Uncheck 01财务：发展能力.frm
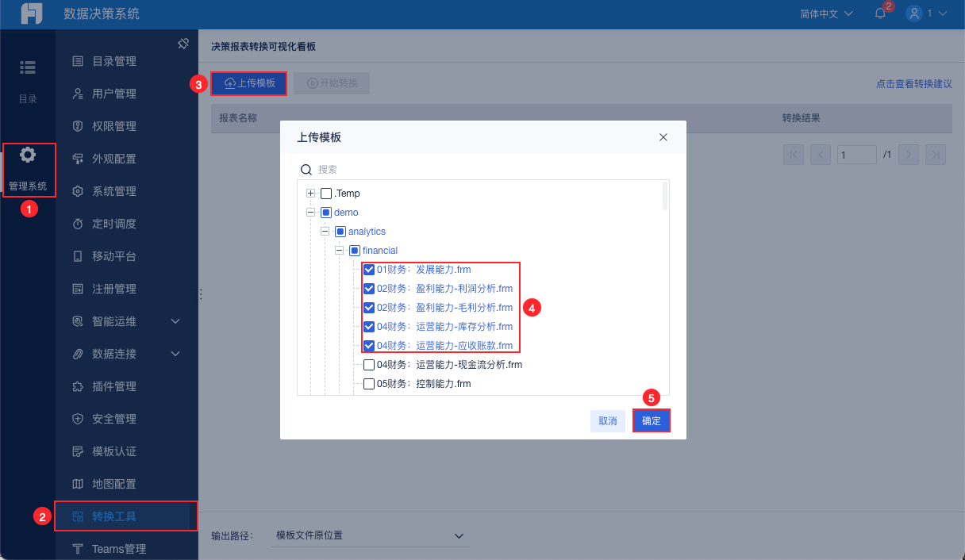The image size is (965, 560). (x=368, y=269)
